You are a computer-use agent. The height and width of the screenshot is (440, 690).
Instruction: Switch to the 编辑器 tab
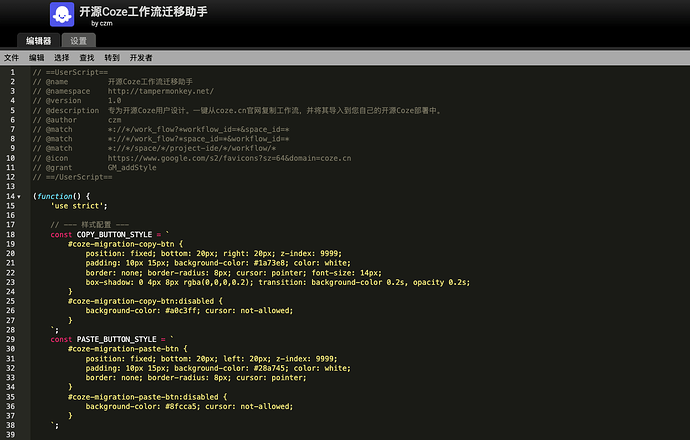tap(38, 40)
